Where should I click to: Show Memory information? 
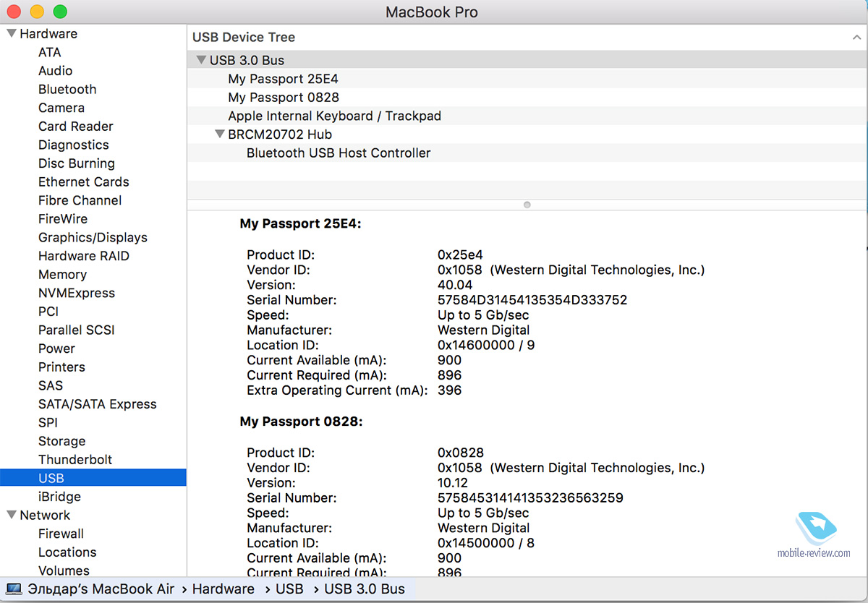62,275
